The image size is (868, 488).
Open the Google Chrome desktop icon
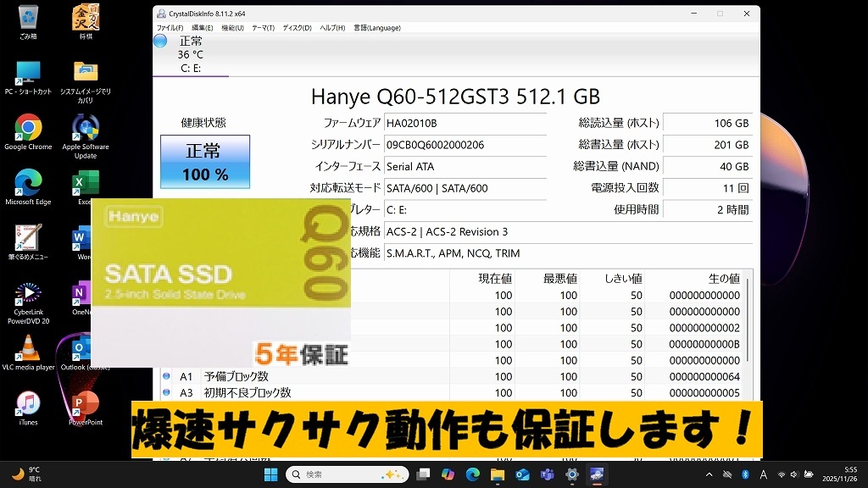[x=28, y=133]
